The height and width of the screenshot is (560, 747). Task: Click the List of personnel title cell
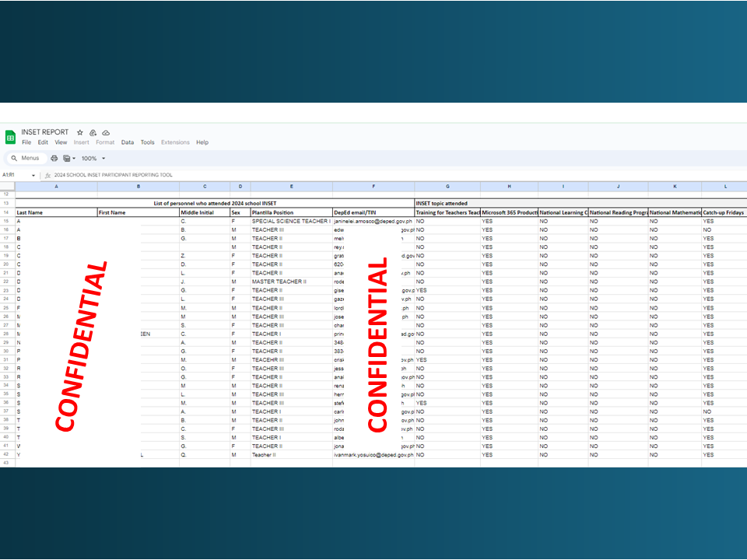pyautogui.click(x=215, y=203)
